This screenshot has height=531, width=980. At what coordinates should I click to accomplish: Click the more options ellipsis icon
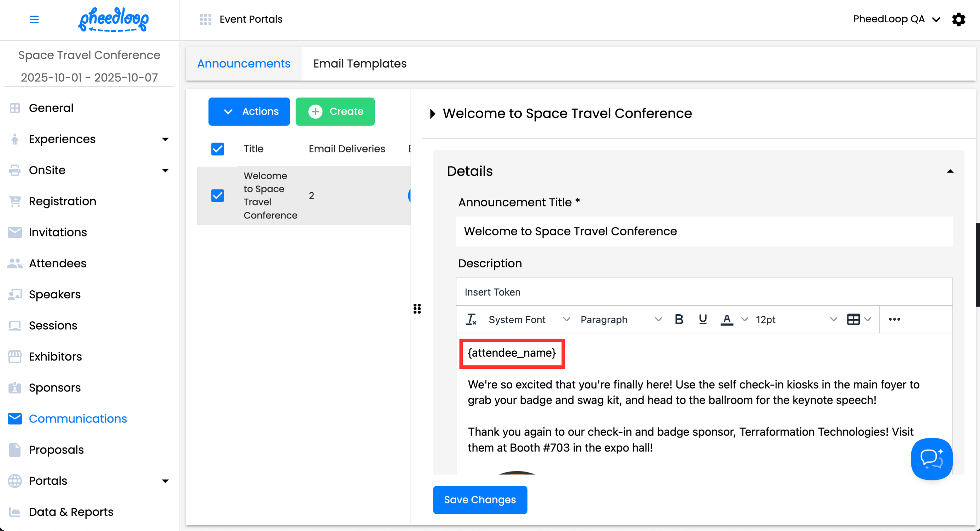[894, 320]
